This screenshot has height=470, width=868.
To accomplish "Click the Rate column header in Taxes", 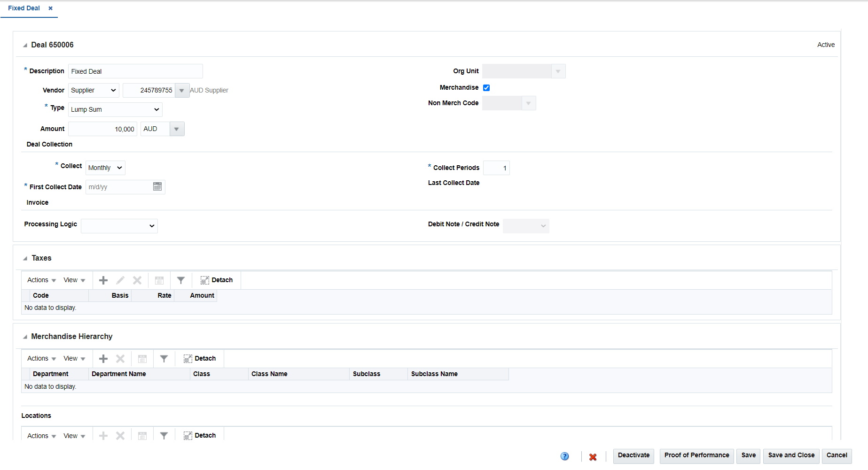I will click(153, 296).
